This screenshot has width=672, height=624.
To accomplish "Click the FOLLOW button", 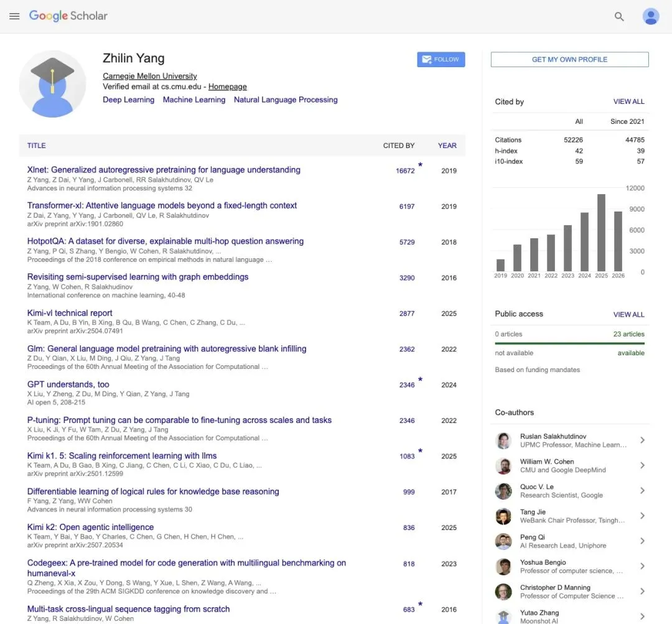I will [x=441, y=60].
